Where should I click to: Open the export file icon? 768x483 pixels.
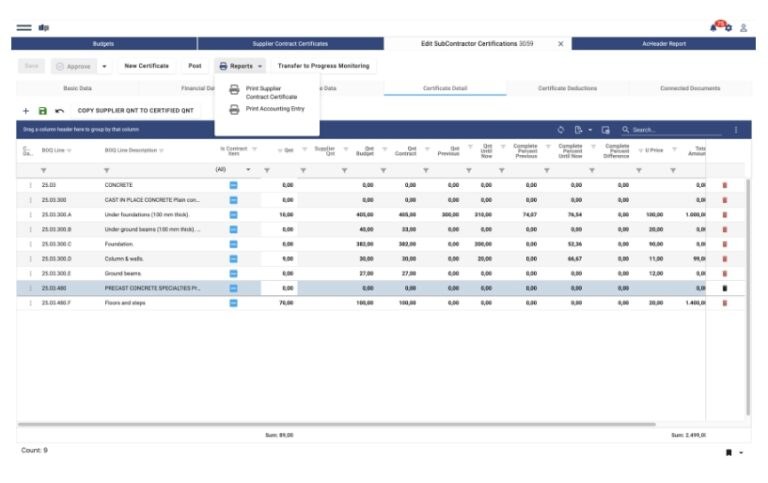[x=578, y=130]
